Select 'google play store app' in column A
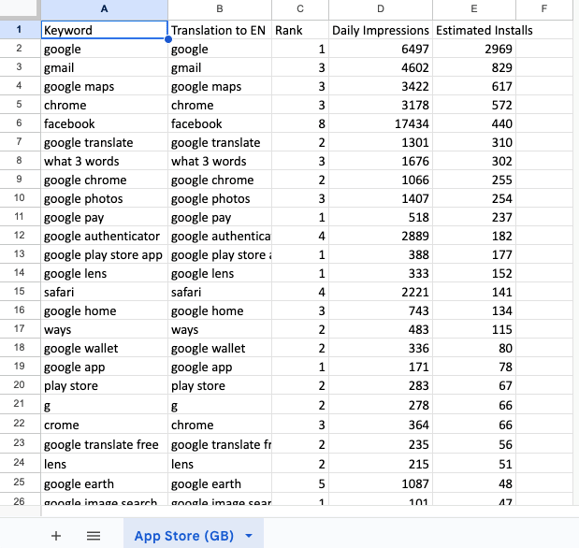 pyautogui.click(x=104, y=254)
